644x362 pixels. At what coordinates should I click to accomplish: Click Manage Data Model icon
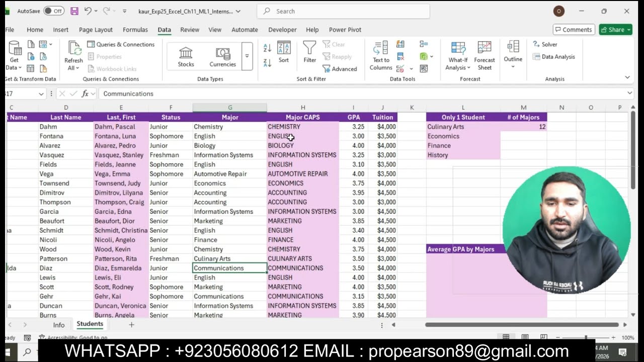424,56
